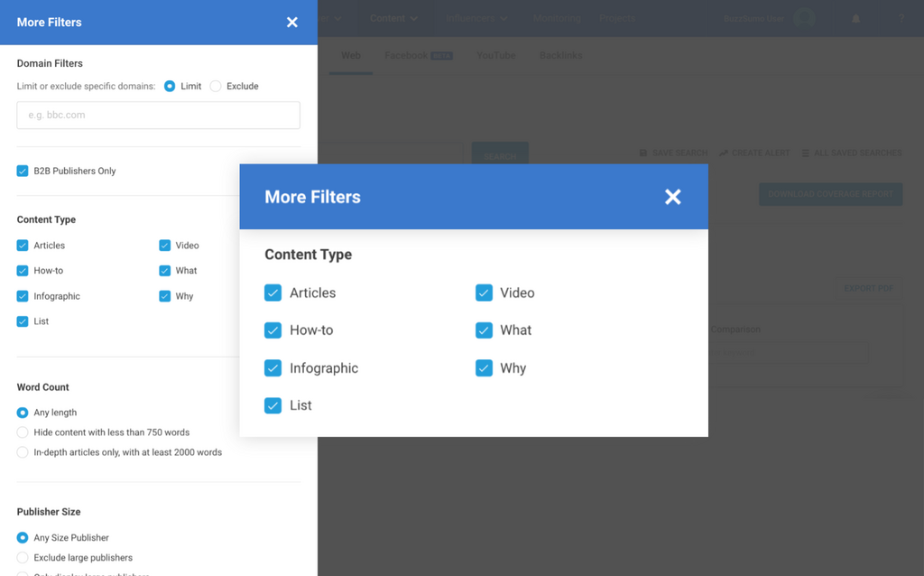Close the left More Filters side panel

(x=291, y=22)
